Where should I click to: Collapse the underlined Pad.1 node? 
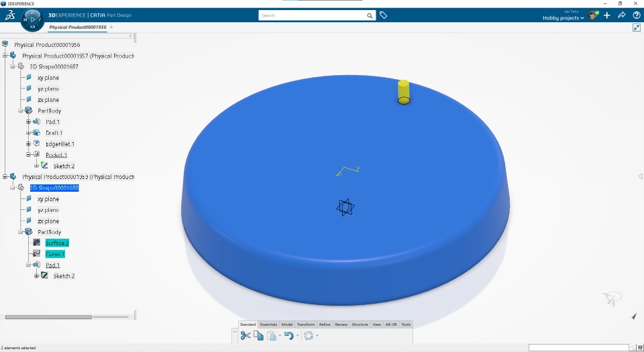(x=28, y=265)
